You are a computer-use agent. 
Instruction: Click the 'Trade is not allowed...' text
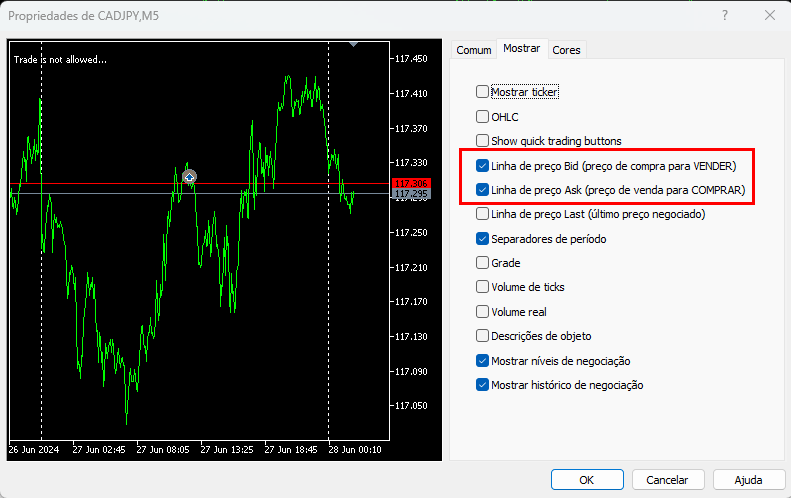(x=60, y=60)
